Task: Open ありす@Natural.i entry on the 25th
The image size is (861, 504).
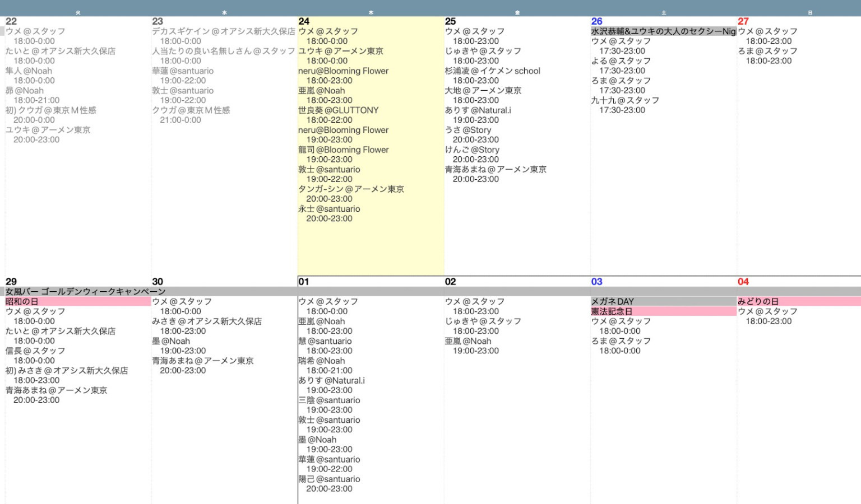Action: [x=478, y=110]
